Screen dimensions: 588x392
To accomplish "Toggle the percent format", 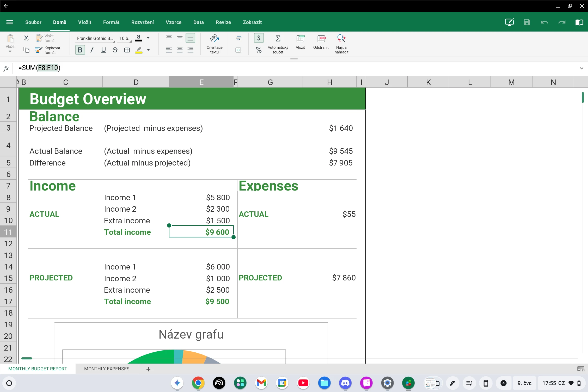I will coord(259,50).
